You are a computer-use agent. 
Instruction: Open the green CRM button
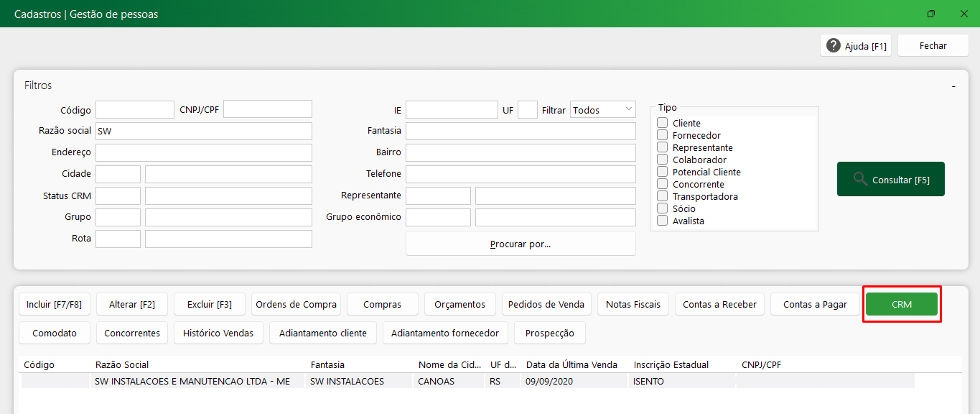click(x=901, y=304)
